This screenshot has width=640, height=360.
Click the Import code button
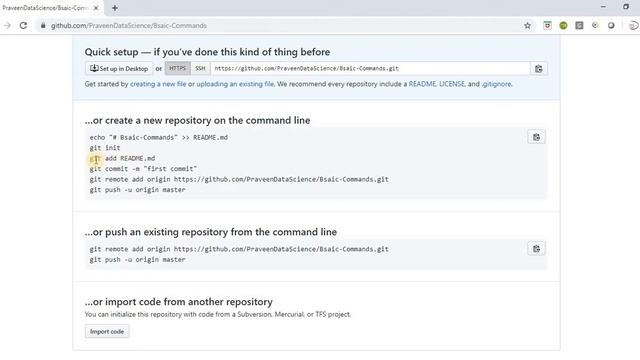107,331
